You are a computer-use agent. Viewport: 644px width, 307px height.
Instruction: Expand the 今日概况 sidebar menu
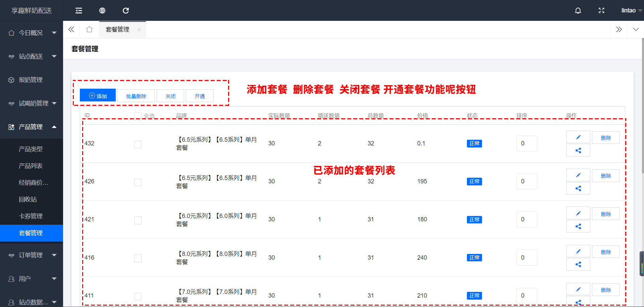32,33
